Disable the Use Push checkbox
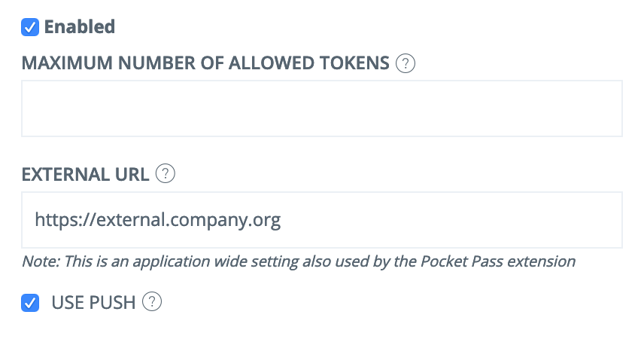Screen dimensions: 644x339 point(30,303)
